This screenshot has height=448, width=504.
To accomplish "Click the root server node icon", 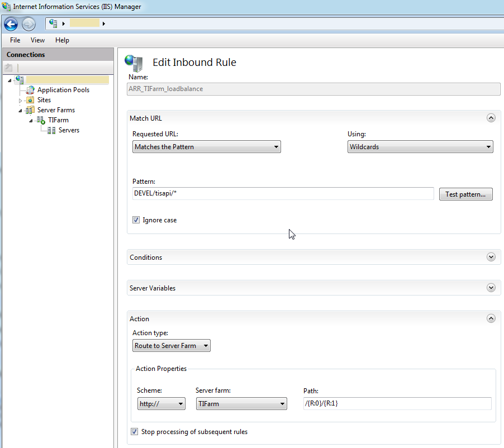I will pos(20,80).
